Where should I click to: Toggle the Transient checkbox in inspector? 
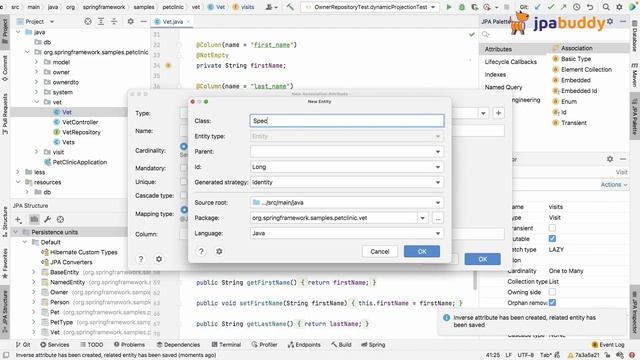click(x=552, y=228)
